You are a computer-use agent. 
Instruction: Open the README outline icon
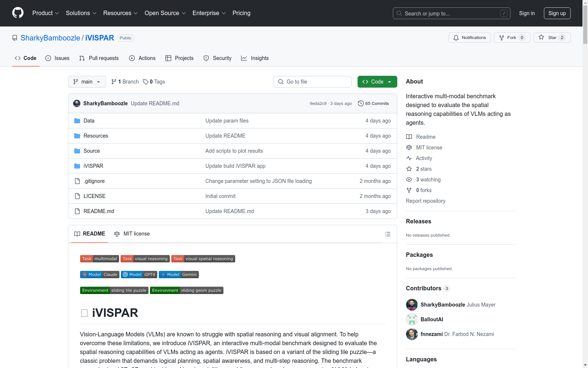(x=387, y=234)
